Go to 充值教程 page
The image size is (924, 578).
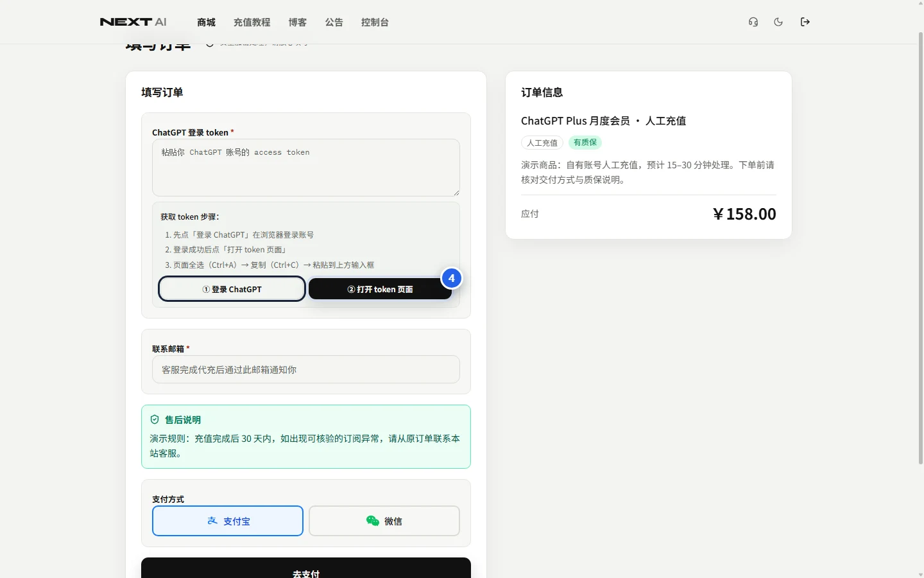(252, 22)
